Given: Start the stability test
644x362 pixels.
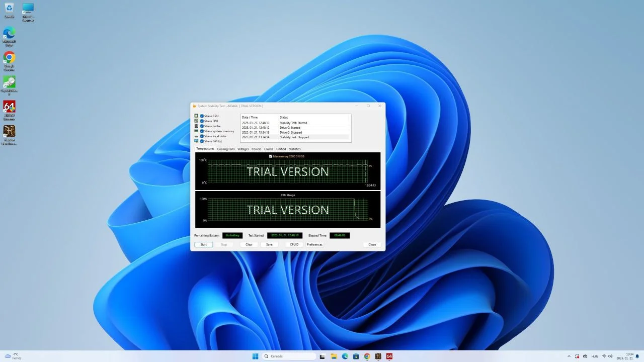Looking at the screenshot, I should point(203,244).
